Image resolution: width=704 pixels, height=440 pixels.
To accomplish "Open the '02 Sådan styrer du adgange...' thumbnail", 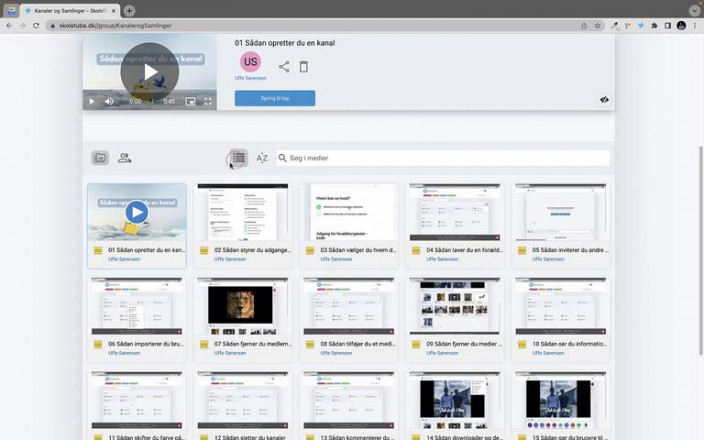I will (243, 212).
